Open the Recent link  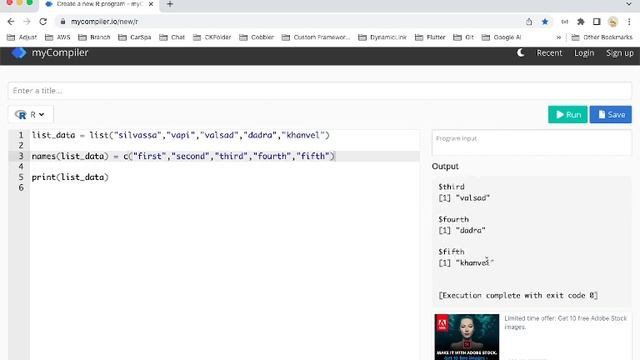coord(549,53)
